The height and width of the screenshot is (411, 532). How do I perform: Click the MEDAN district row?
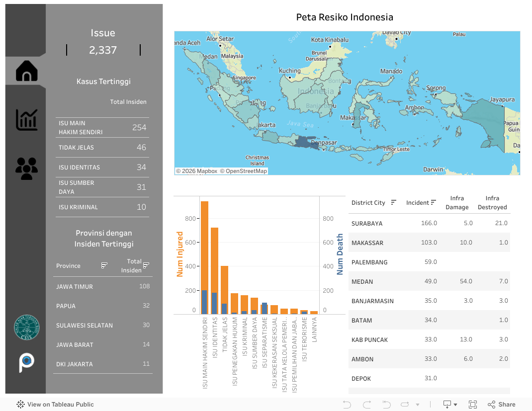coord(429,281)
